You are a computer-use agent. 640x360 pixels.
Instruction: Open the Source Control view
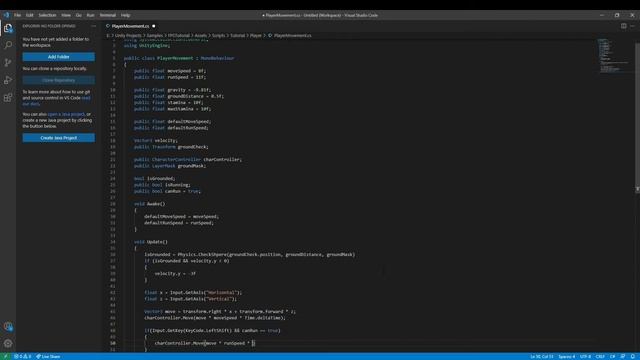coord(8,62)
